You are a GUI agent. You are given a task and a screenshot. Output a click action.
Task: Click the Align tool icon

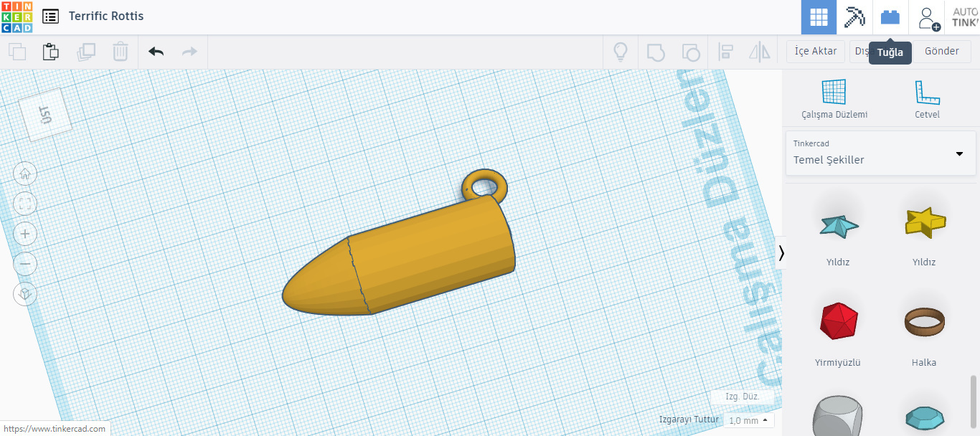click(x=726, y=51)
